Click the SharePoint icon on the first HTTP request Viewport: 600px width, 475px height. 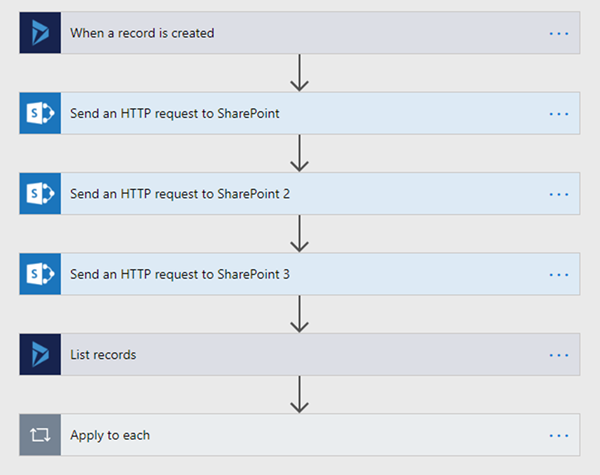(40, 113)
